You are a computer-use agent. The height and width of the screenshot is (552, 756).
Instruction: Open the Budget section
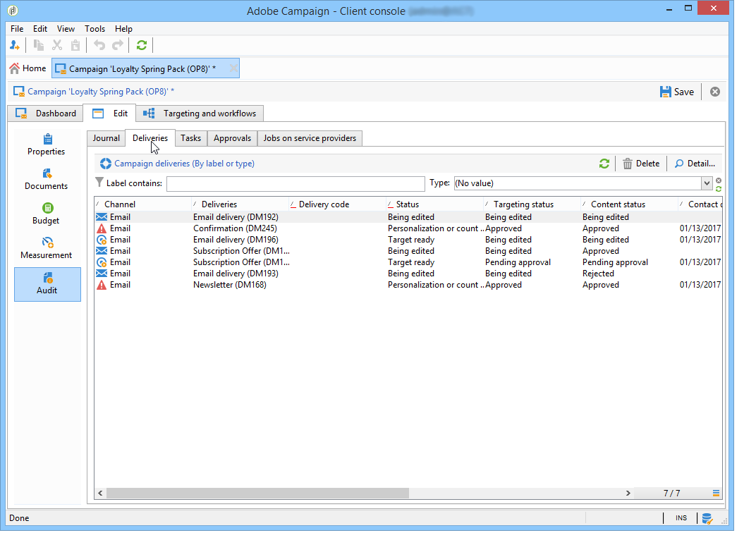pyautogui.click(x=47, y=214)
